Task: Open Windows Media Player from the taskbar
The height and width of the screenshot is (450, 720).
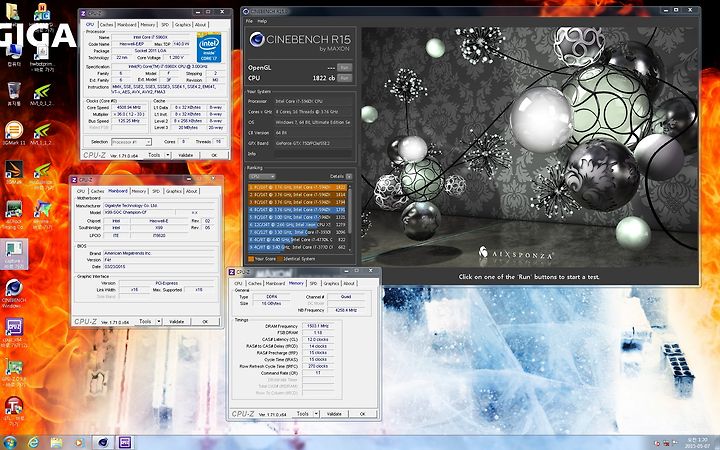Action: tap(79, 442)
